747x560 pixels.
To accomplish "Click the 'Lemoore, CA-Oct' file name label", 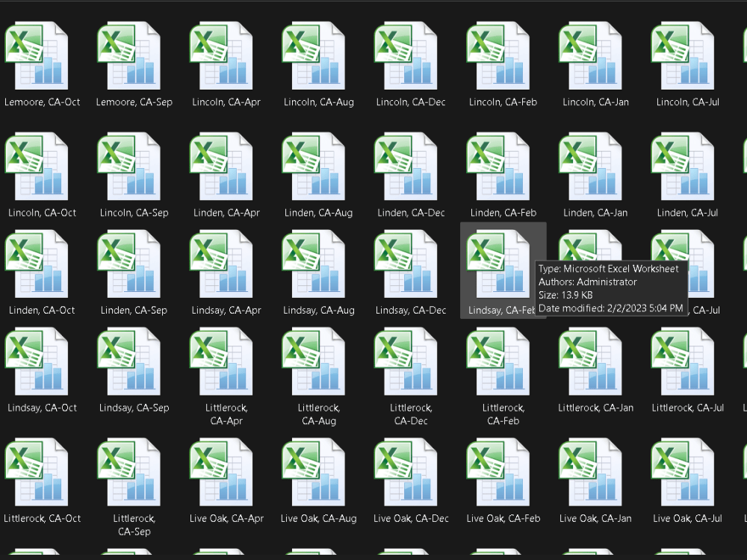I will tap(42, 102).
